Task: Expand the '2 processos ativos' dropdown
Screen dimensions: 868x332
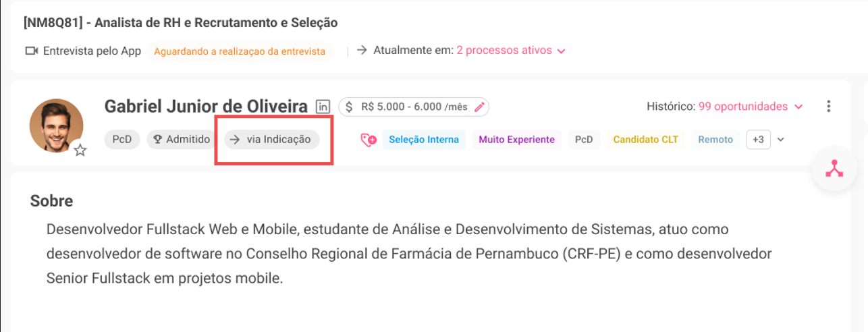Action: [x=510, y=51]
